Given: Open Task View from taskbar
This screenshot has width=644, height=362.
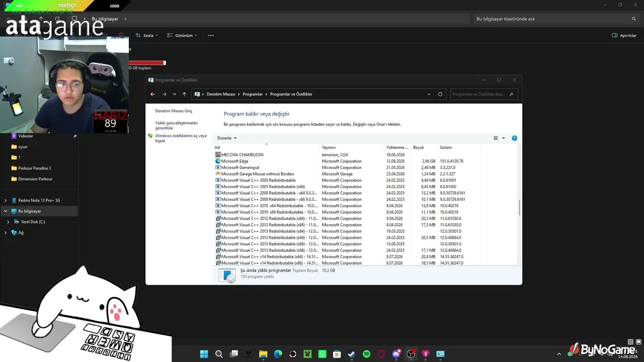Looking at the screenshot, I should [233, 354].
